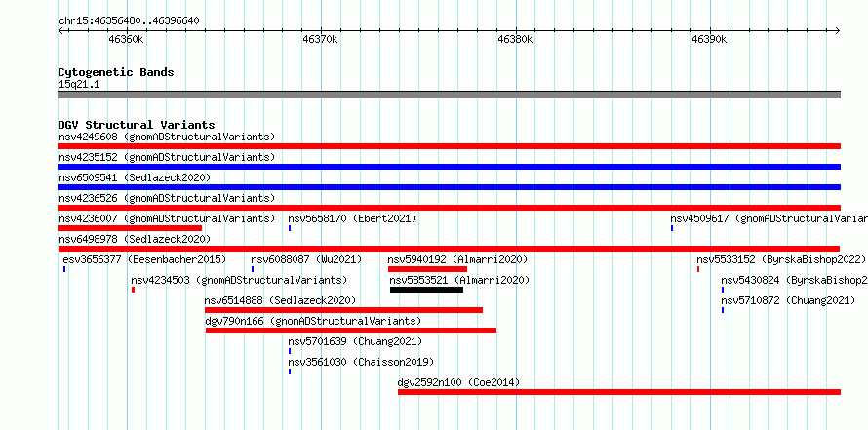
Task: Click the nsv4235152 variant label
Action: coord(167,157)
